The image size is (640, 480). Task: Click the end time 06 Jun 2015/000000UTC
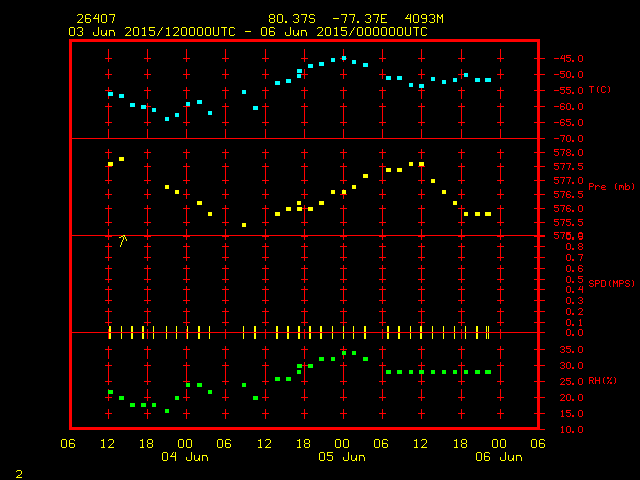(344, 32)
